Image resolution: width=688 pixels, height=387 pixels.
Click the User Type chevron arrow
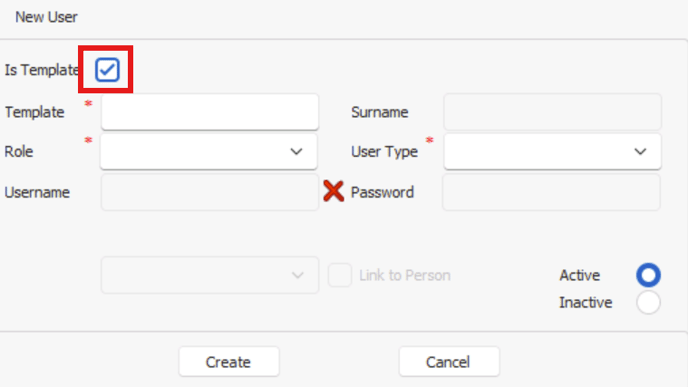[640, 152]
